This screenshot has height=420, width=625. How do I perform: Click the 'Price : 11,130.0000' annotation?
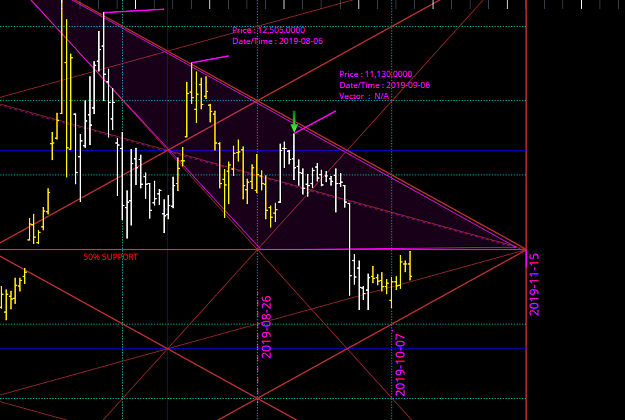376,74
